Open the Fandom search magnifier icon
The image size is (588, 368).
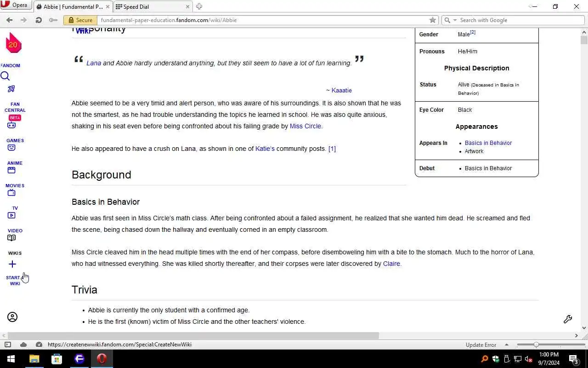point(5,76)
